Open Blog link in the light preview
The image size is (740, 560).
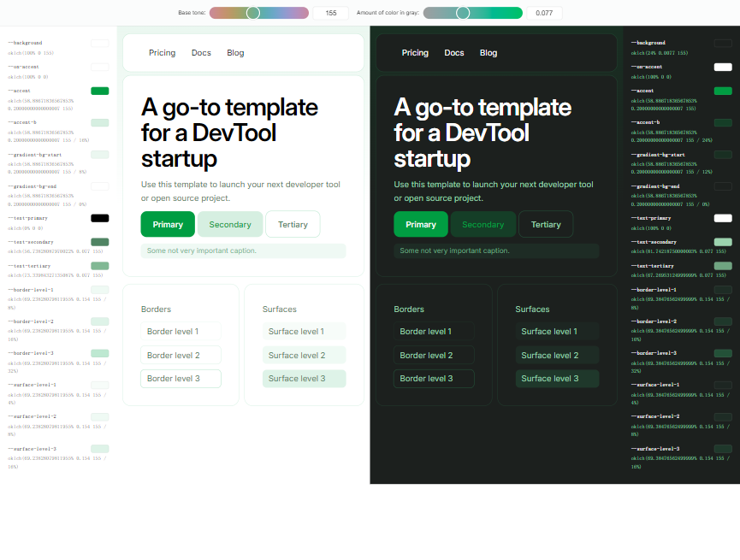point(235,53)
